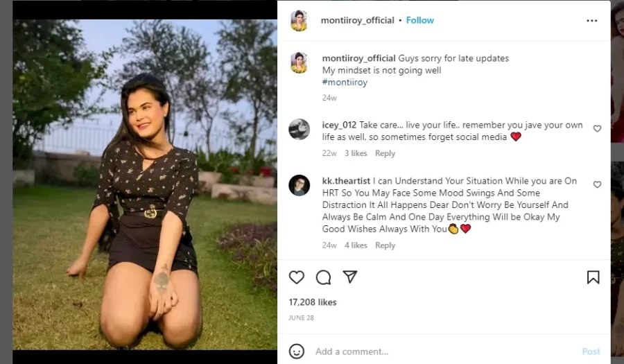Open the three-dot more options menu
Viewport: 624px width, 364px height.
(x=591, y=21)
